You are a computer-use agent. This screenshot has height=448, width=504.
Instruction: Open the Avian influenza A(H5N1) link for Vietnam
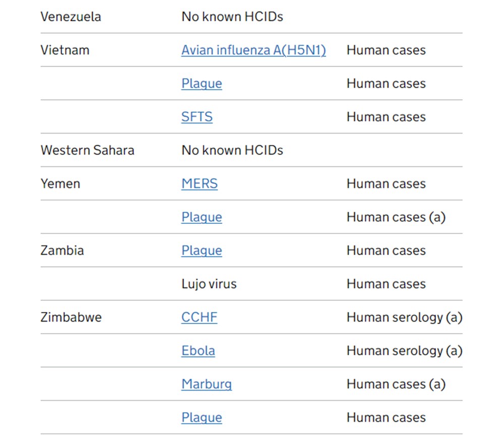[x=254, y=50]
